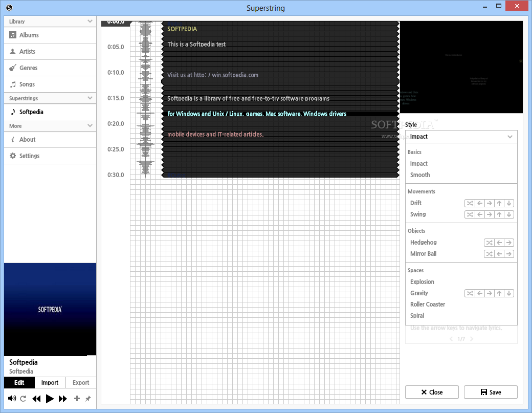Select the Gravity space
Viewport: 532px width, 413px height.
419,293
